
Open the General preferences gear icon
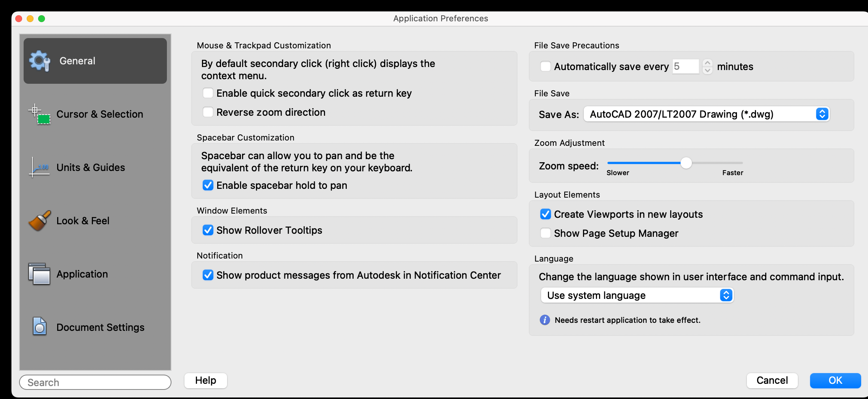tap(39, 61)
